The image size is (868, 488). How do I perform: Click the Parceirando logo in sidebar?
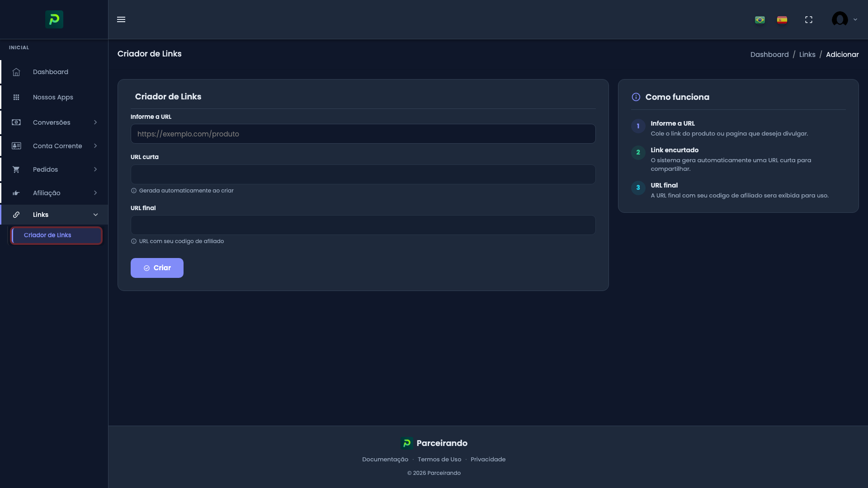tap(54, 19)
